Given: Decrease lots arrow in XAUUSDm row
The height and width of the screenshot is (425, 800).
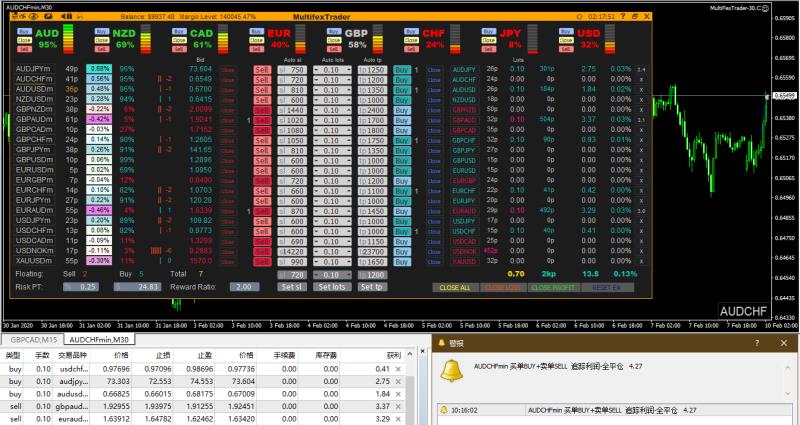Looking at the screenshot, I should tap(316, 262).
